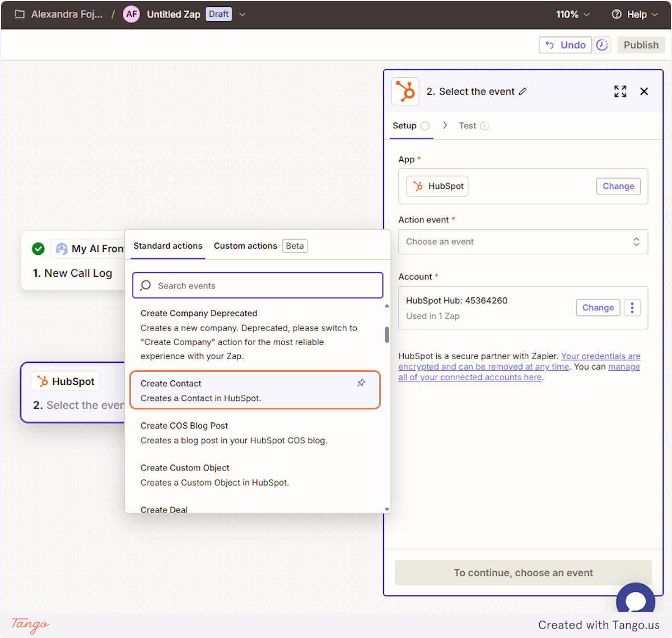Image resolution: width=672 pixels, height=638 pixels.
Task: Expand the Zap title dropdown chevron
Action: coord(242,15)
